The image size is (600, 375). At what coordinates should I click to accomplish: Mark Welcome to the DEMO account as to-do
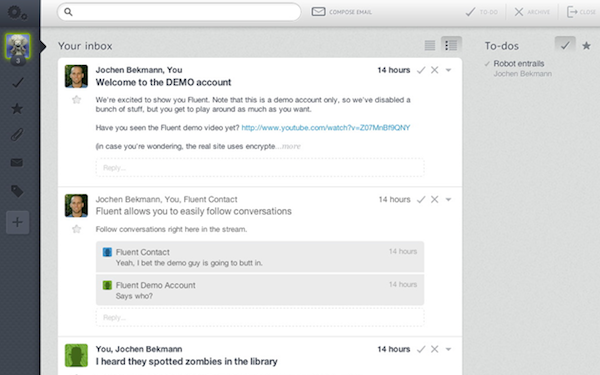(x=421, y=70)
